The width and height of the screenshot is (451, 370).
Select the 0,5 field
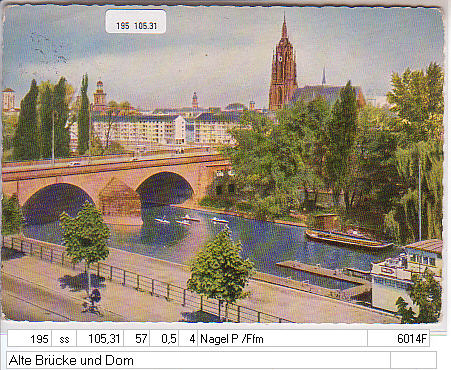164,339
